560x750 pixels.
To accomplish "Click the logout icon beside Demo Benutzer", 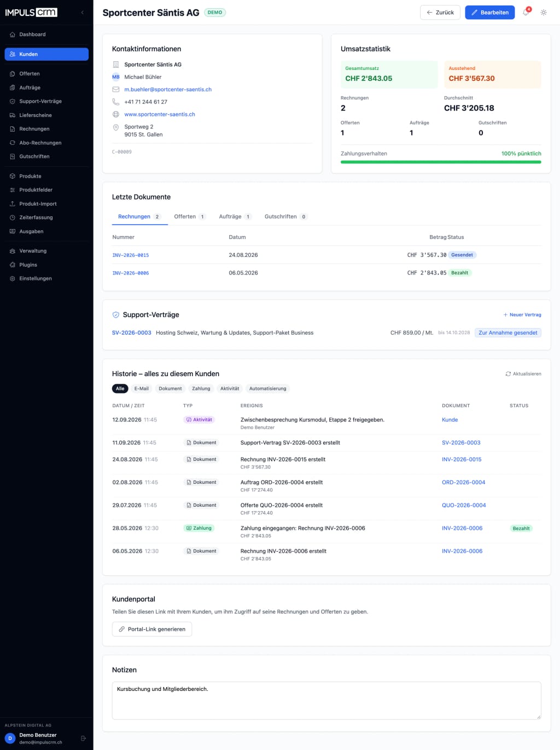I will 84,738.
